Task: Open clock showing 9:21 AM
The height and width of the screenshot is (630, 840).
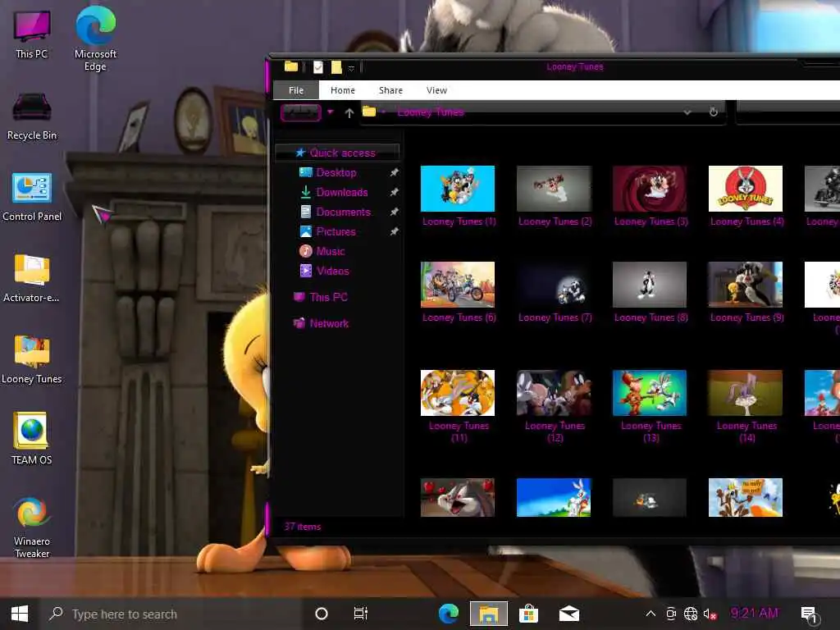Action: (754, 614)
